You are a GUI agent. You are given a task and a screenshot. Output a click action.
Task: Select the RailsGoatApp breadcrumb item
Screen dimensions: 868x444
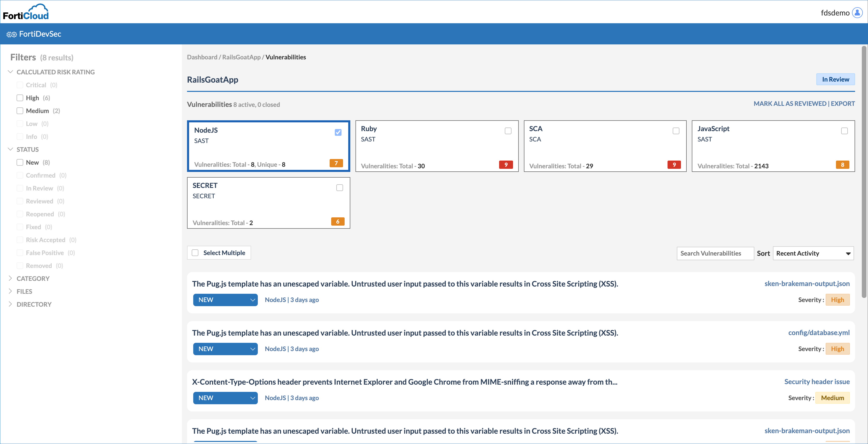click(x=242, y=57)
